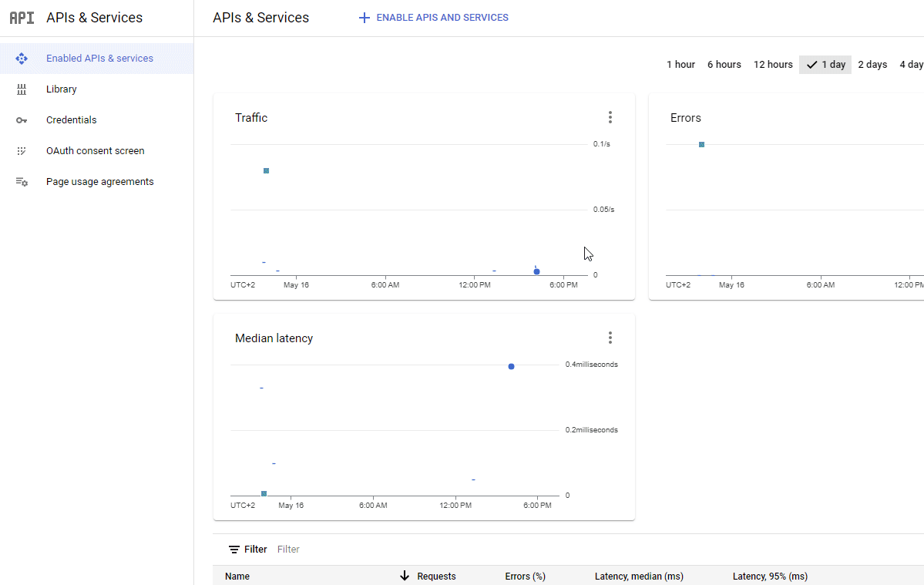Navigate to Credentials via the sidebar
Screen dimensions: 924x585
click(x=72, y=119)
